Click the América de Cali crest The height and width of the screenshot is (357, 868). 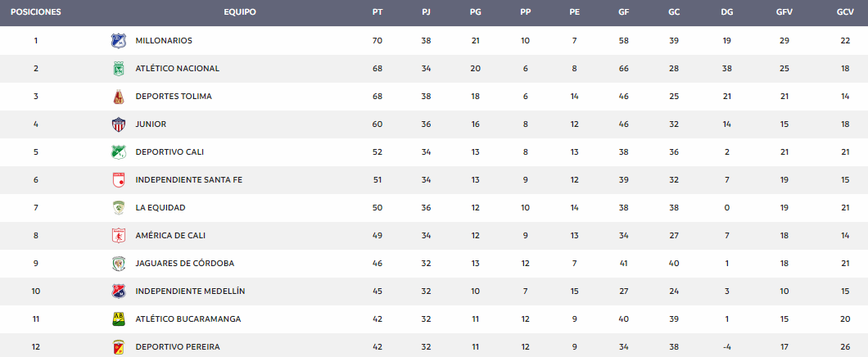click(x=119, y=236)
